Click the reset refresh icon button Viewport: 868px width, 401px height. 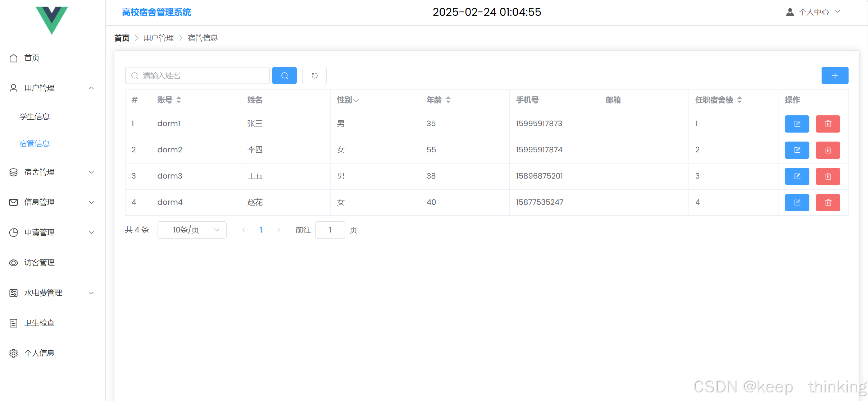coord(314,75)
